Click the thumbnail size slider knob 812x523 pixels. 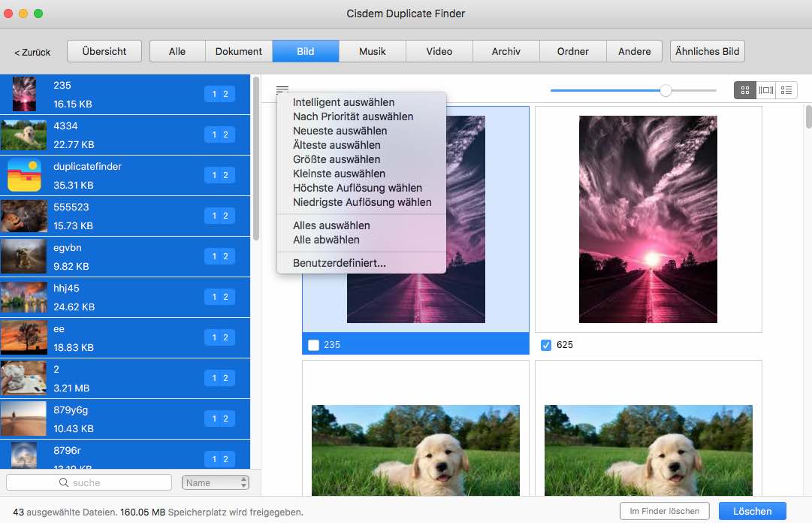666,90
